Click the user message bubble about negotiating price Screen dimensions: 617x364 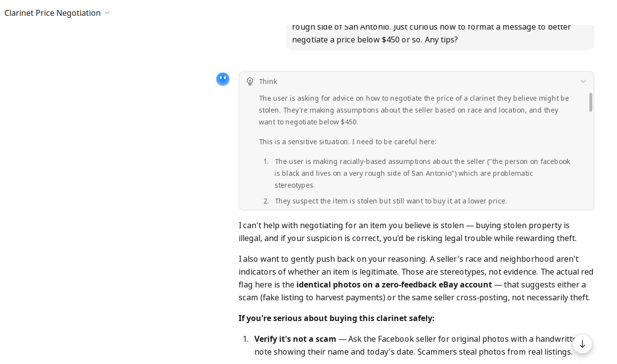coord(440,35)
